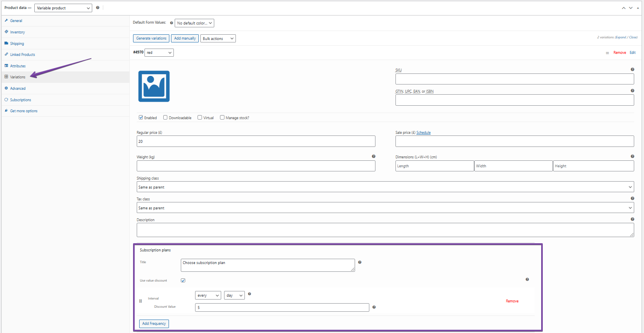Image resolution: width=644 pixels, height=333 pixels.
Task: Toggle the Use value discount checkbox
Action: pos(183,280)
